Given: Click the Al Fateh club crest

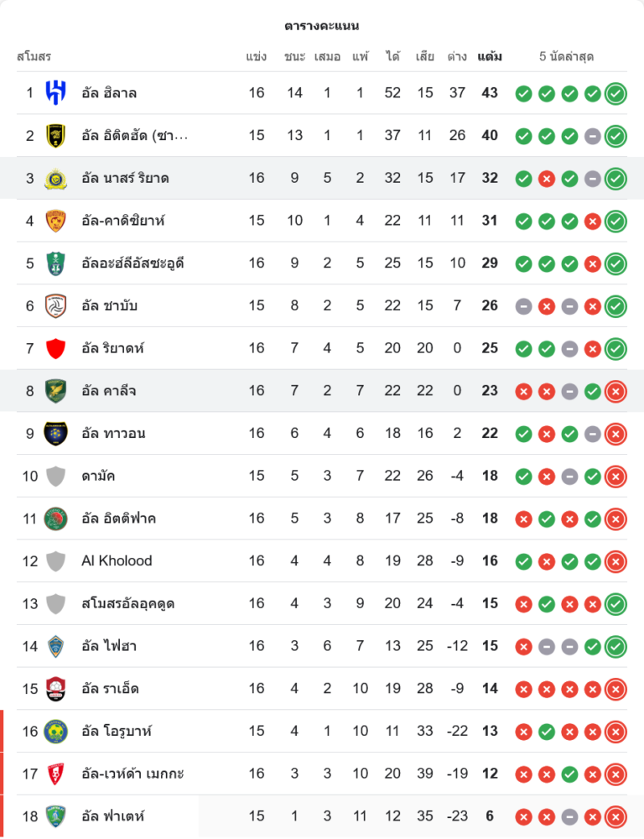Looking at the screenshot, I should point(55,816).
